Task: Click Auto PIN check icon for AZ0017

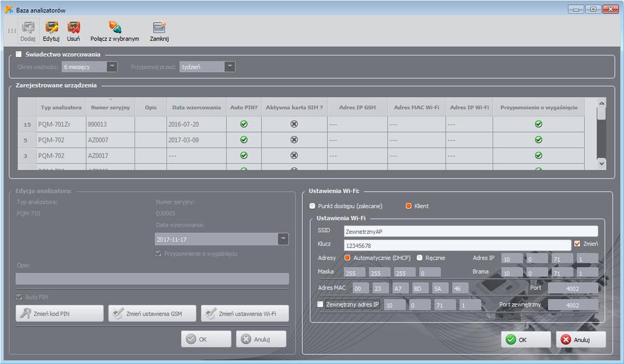Action: [244, 155]
